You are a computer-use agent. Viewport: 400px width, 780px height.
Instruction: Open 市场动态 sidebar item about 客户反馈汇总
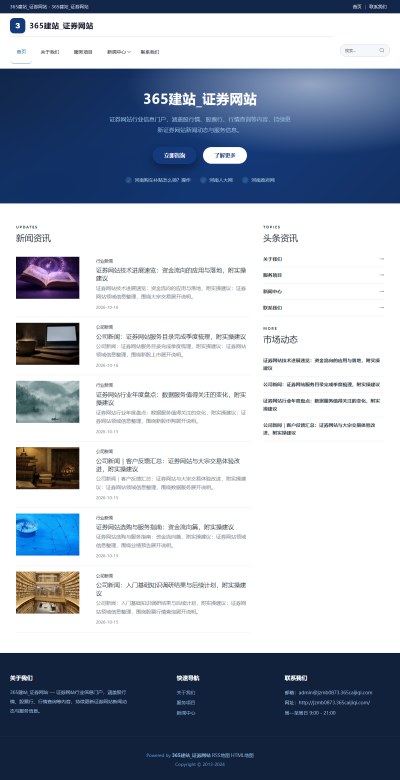click(319, 429)
